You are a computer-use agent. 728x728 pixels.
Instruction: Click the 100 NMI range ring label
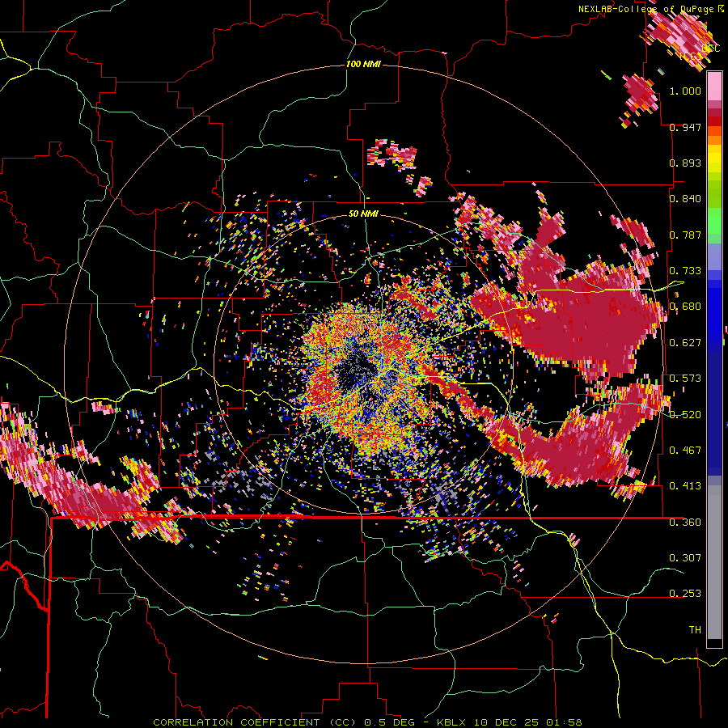pyautogui.click(x=363, y=64)
